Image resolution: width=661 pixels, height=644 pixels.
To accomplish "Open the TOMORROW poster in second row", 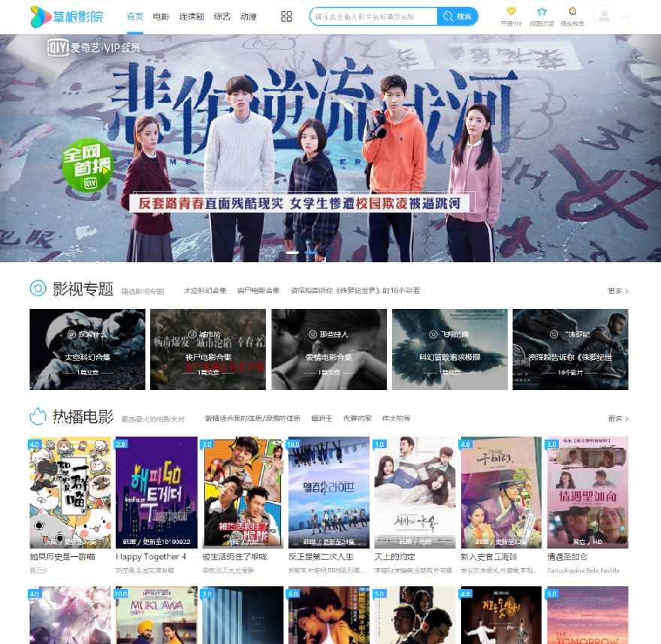I will point(587,615).
